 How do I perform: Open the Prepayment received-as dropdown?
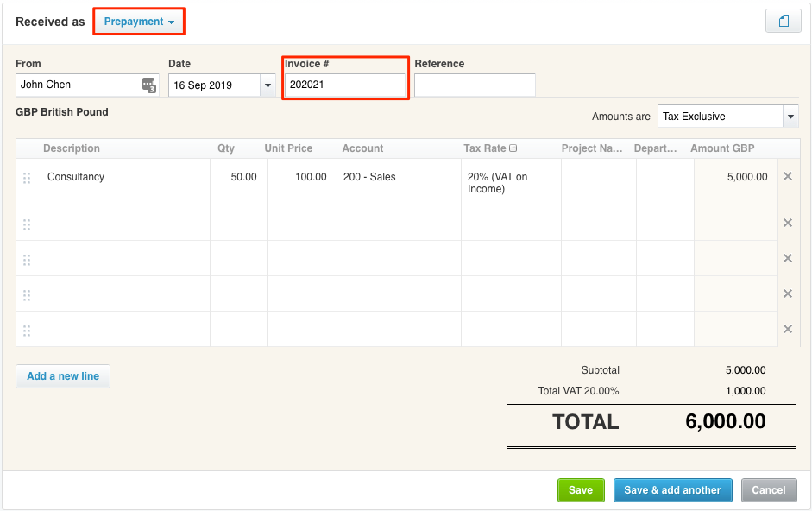tap(139, 22)
